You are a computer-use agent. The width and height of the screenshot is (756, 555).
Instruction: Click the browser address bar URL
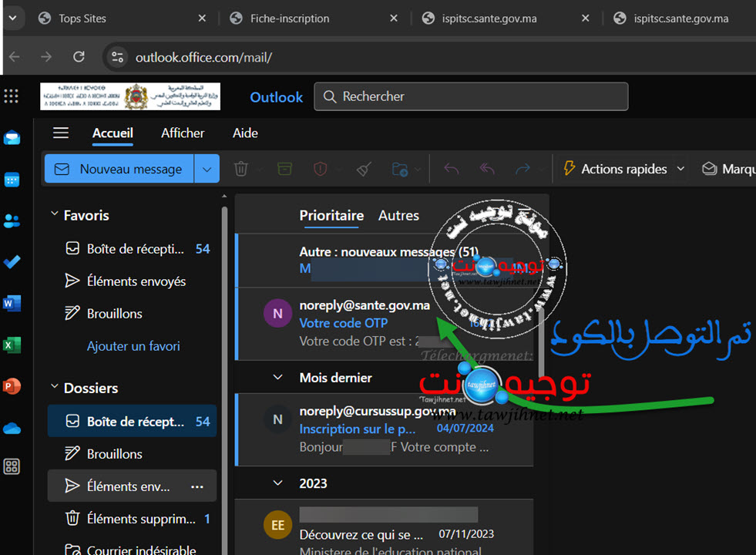pyautogui.click(x=203, y=58)
